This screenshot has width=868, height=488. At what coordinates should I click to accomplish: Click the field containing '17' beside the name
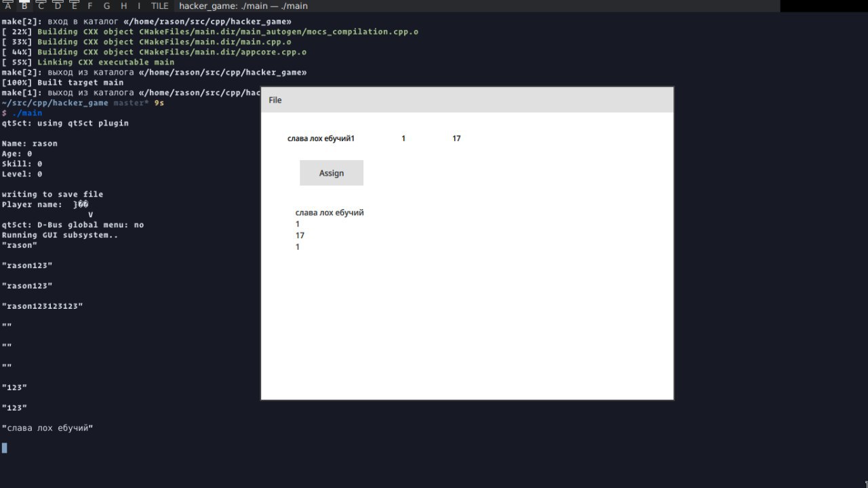[456, 138]
